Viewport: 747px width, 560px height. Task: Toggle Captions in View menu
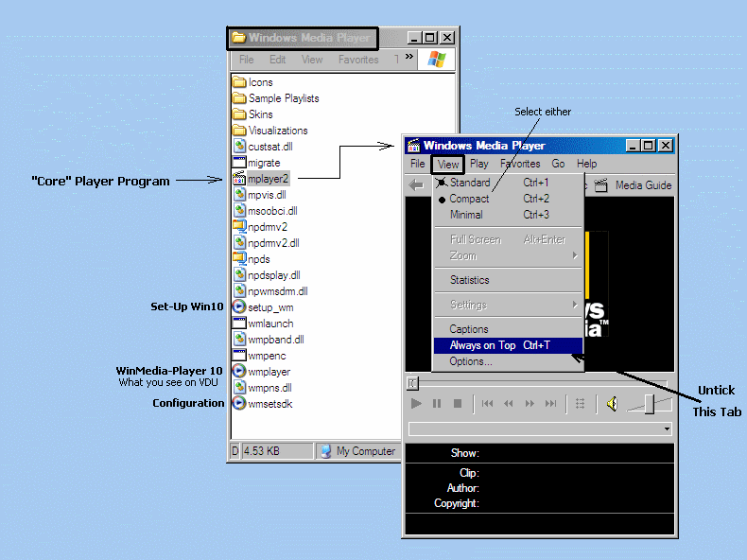[x=509, y=329]
